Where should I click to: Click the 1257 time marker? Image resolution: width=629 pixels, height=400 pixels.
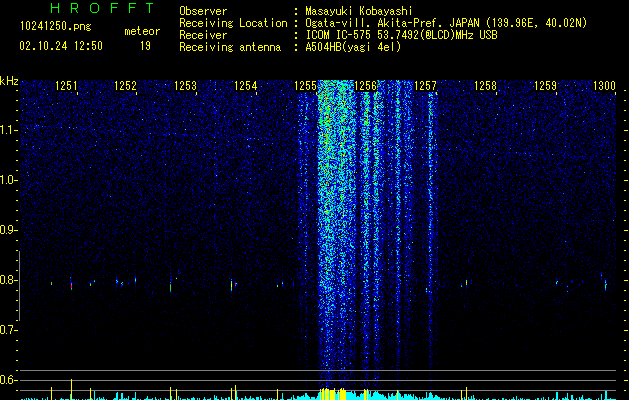tap(426, 86)
